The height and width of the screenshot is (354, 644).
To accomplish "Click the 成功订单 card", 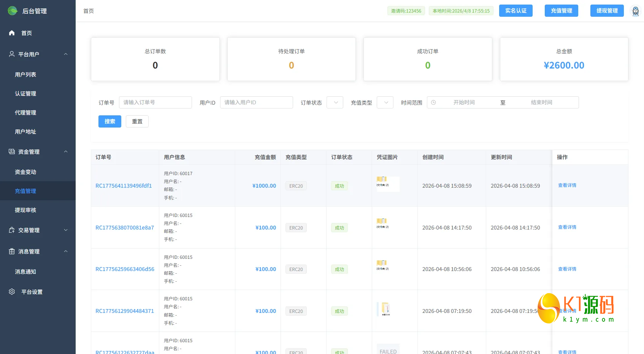I will pyautogui.click(x=428, y=59).
